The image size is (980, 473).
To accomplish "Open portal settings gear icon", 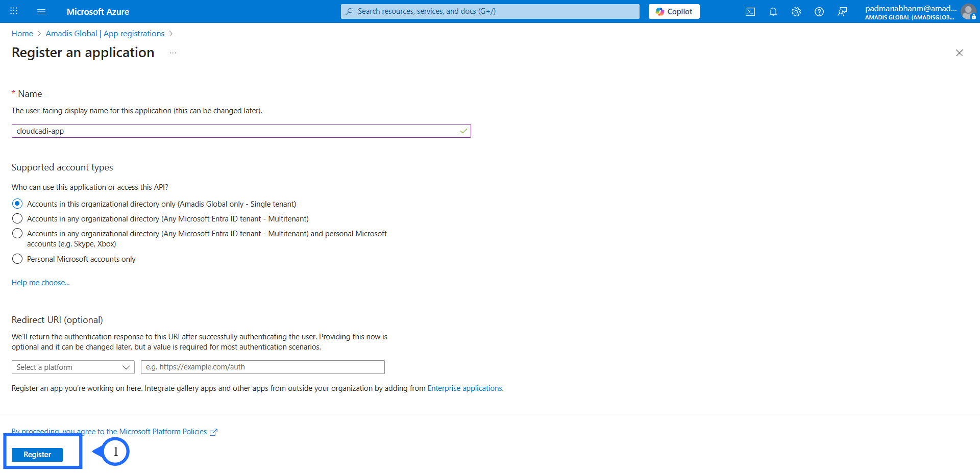I will coord(796,12).
